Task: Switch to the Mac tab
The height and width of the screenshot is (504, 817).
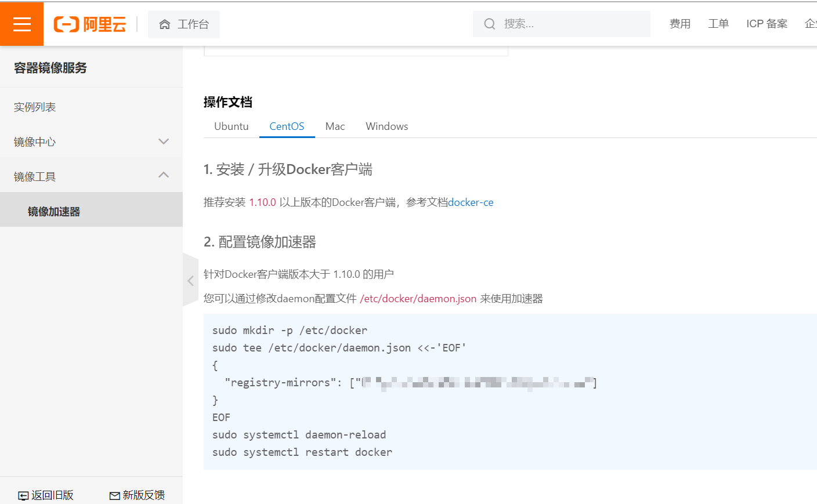Action: 335,126
